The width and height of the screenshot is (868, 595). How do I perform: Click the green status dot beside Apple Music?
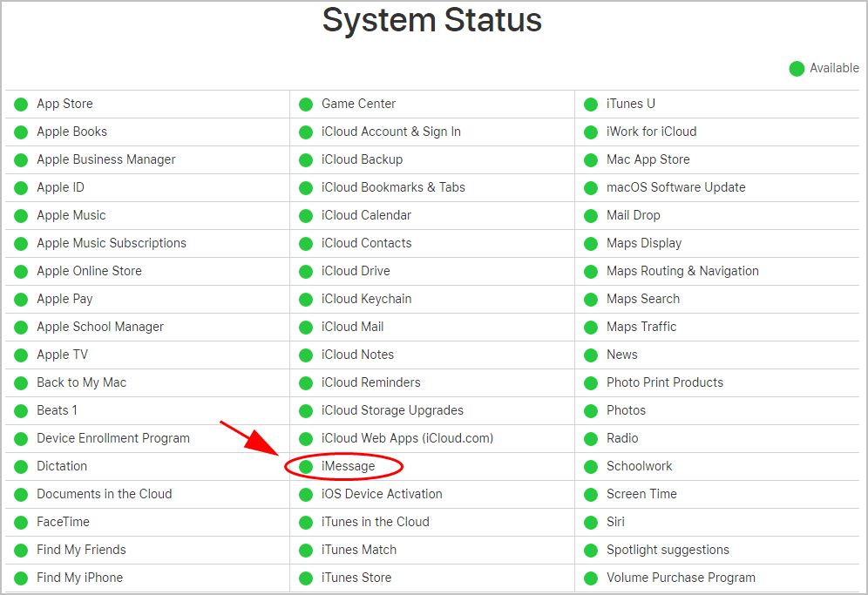(x=21, y=216)
